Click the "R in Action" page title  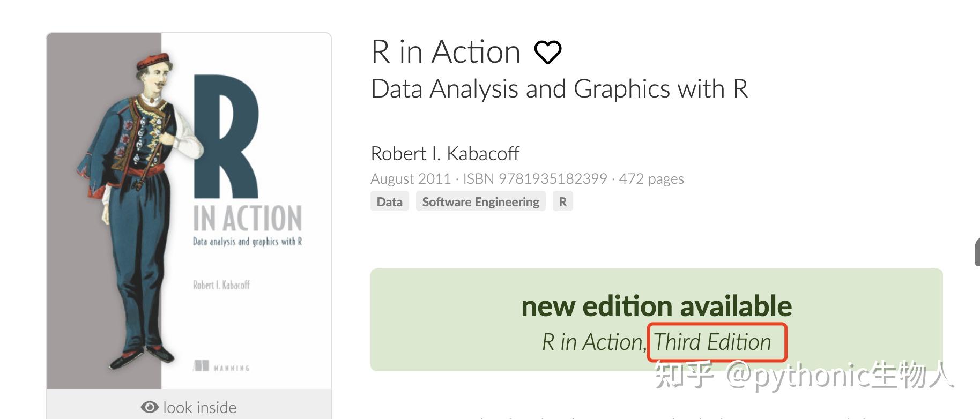446,52
